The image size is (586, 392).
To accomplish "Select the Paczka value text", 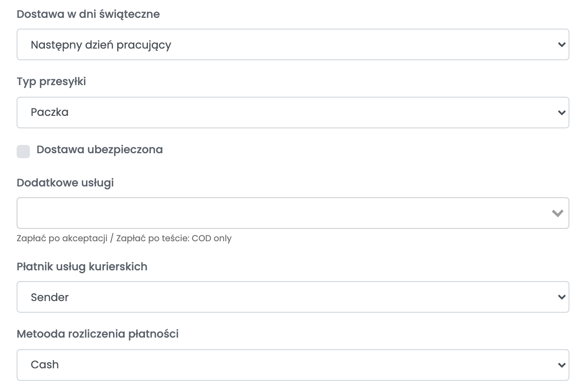I will [x=49, y=112].
